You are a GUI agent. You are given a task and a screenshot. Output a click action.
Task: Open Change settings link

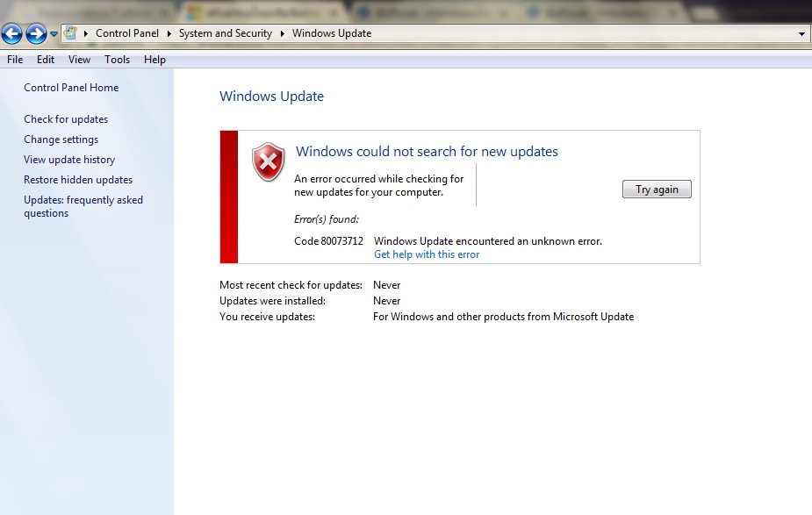tap(61, 139)
